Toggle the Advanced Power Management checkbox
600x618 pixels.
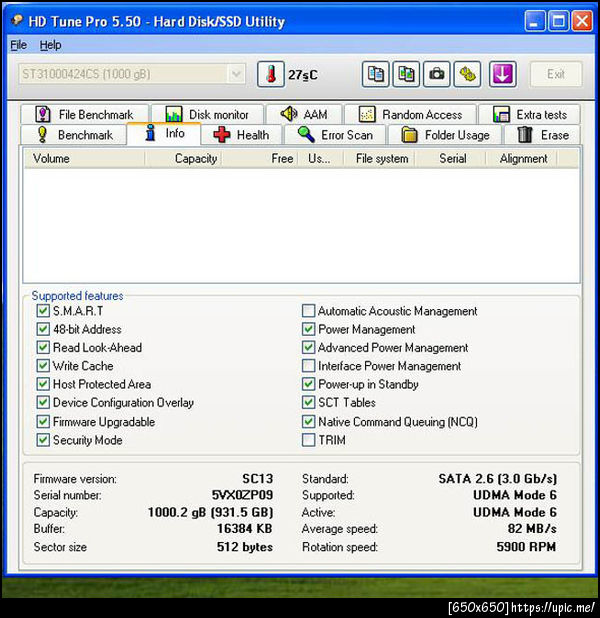308,348
